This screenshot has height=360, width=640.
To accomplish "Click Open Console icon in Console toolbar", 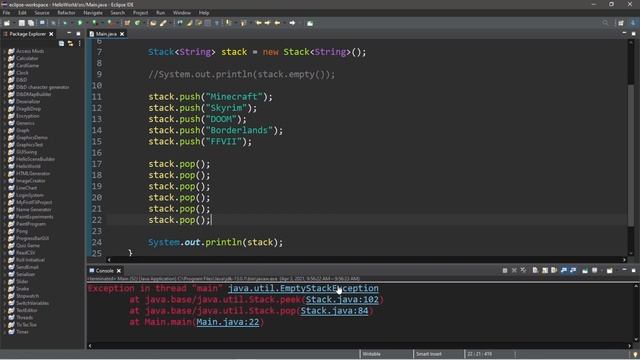I will [609, 270].
